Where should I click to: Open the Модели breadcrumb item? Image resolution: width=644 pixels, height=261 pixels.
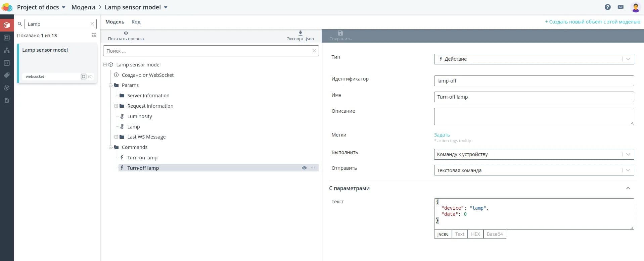click(x=83, y=7)
